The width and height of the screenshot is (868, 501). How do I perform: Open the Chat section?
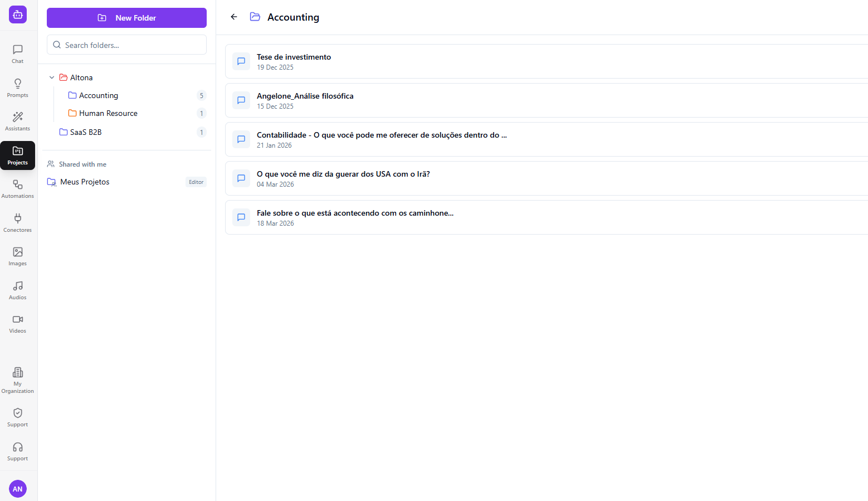tap(18, 54)
